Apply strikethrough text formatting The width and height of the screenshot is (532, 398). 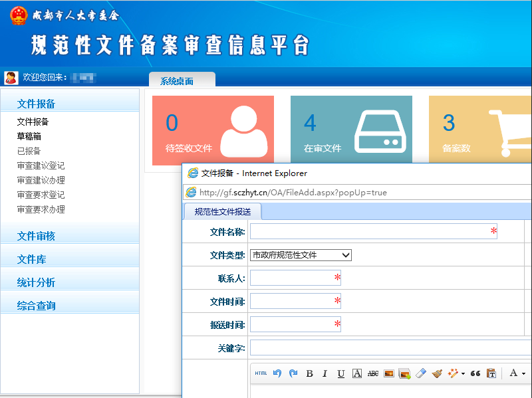pyautogui.click(x=373, y=373)
